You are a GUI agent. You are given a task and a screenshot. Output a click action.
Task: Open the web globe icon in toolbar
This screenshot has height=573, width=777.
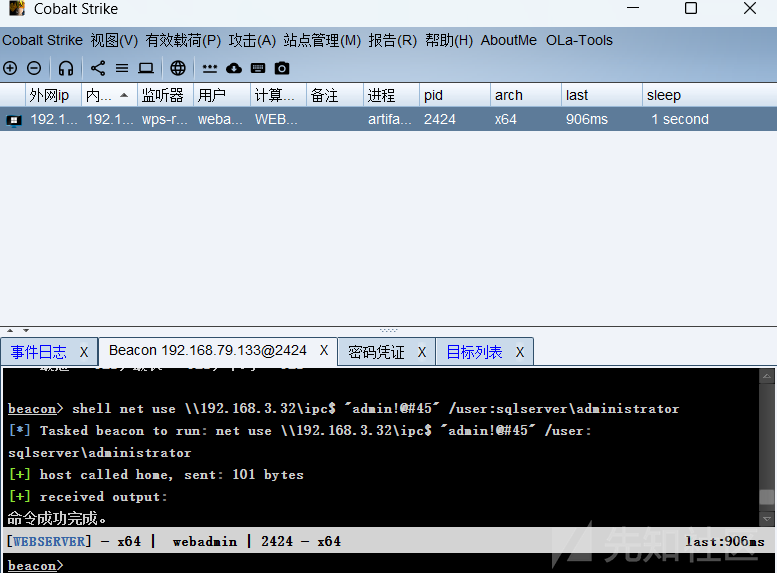click(x=178, y=68)
